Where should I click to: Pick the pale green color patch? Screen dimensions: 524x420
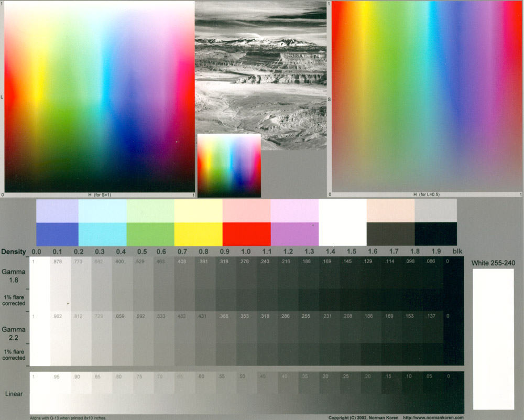coord(150,211)
